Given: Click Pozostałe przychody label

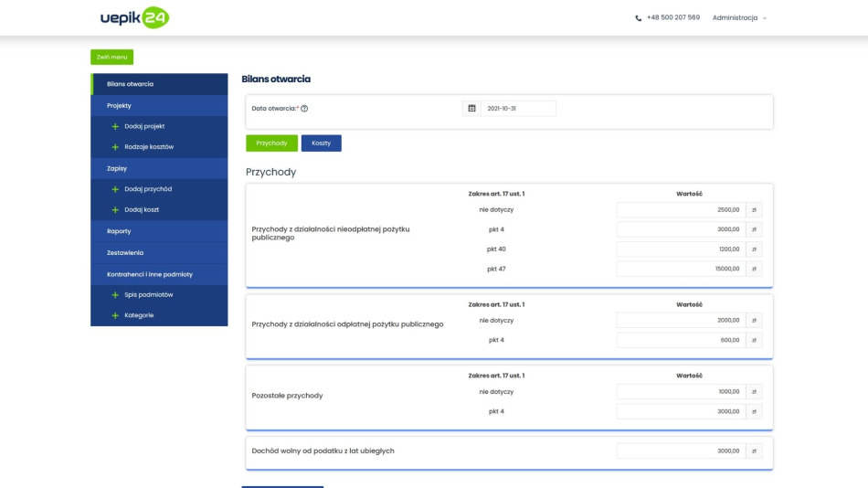Looking at the screenshot, I should coord(287,396).
